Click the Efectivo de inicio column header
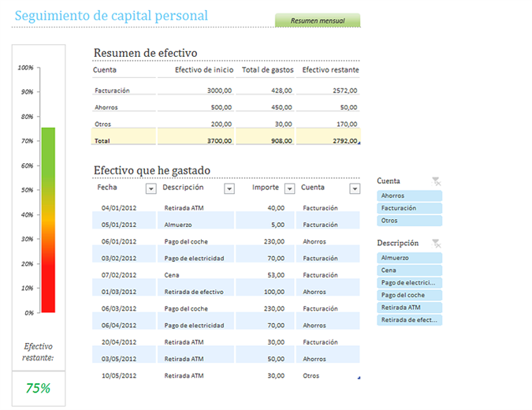This screenshot has height=410, width=532. click(204, 70)
